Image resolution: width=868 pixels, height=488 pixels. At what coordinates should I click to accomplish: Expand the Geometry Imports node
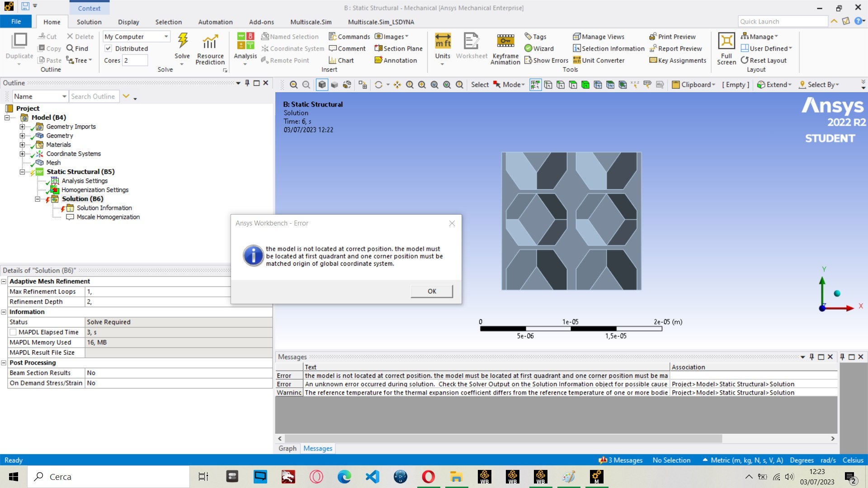22,127
